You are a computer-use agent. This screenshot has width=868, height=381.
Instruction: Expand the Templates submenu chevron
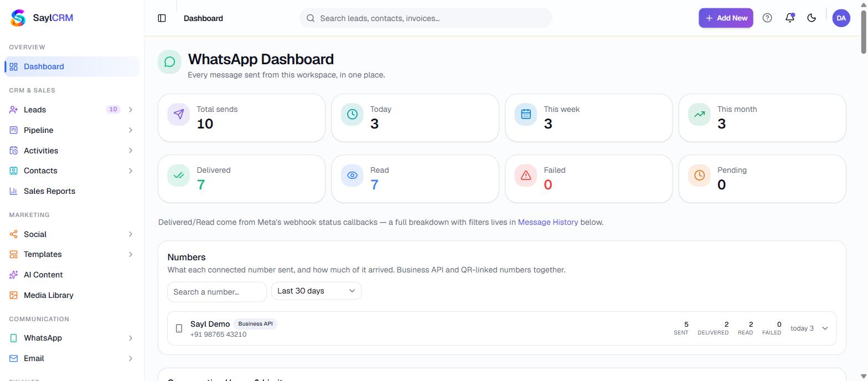pos(131,254)
